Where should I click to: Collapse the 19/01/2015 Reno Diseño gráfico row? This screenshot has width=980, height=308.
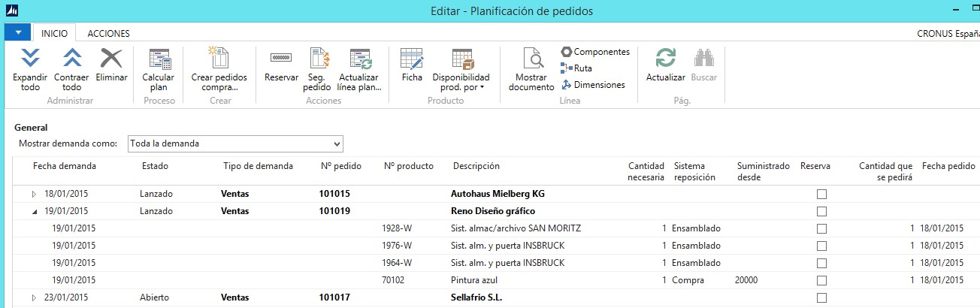34,211
